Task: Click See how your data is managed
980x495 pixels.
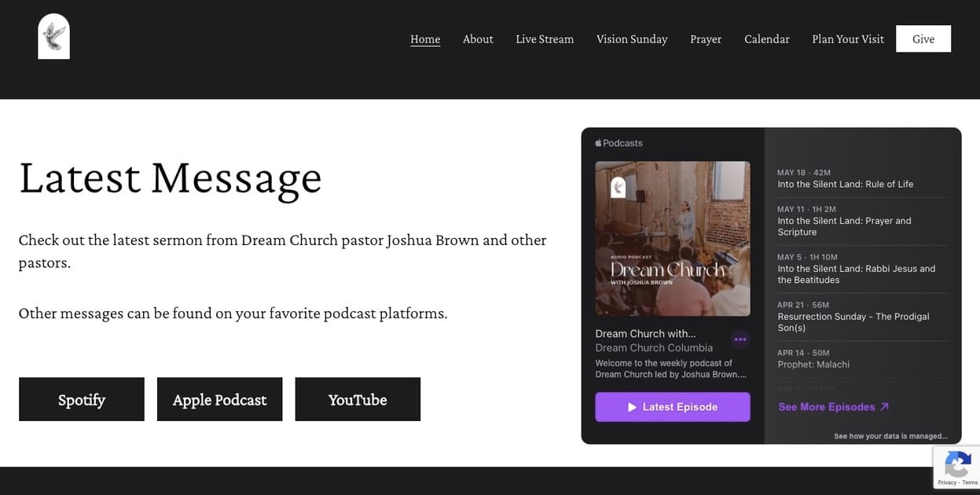Action: 890,436
